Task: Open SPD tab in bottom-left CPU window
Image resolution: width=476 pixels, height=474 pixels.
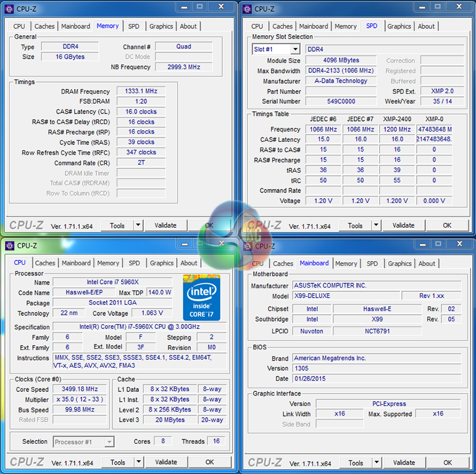Action: click(134, 263)
